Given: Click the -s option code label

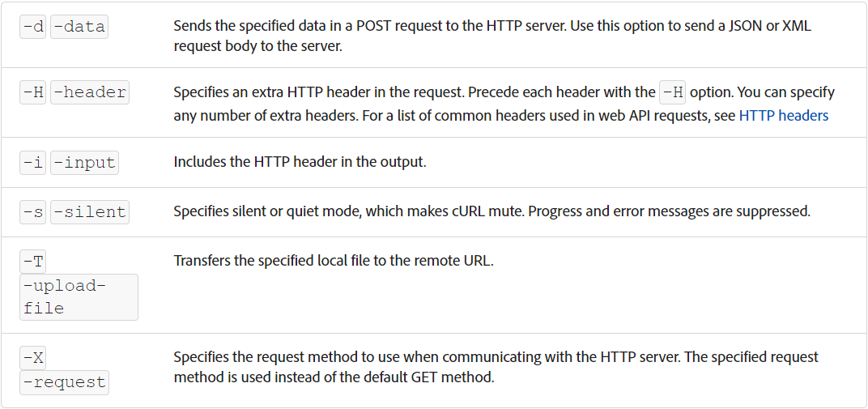Looking at the screenshot, I should [33, 212].
